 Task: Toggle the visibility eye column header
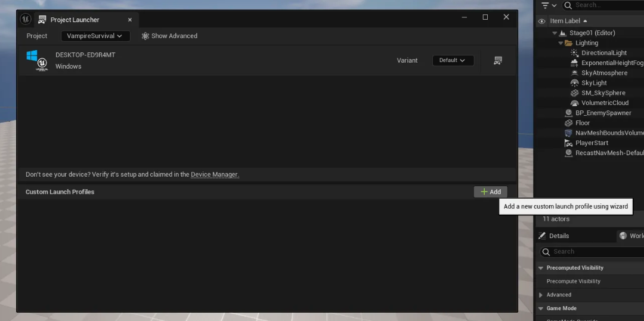click(541, 21)
